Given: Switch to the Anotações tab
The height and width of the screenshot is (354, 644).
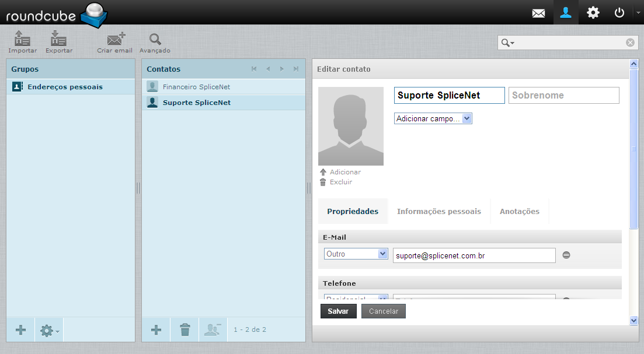Looking at the screenshot, I should tap(520, 211).
